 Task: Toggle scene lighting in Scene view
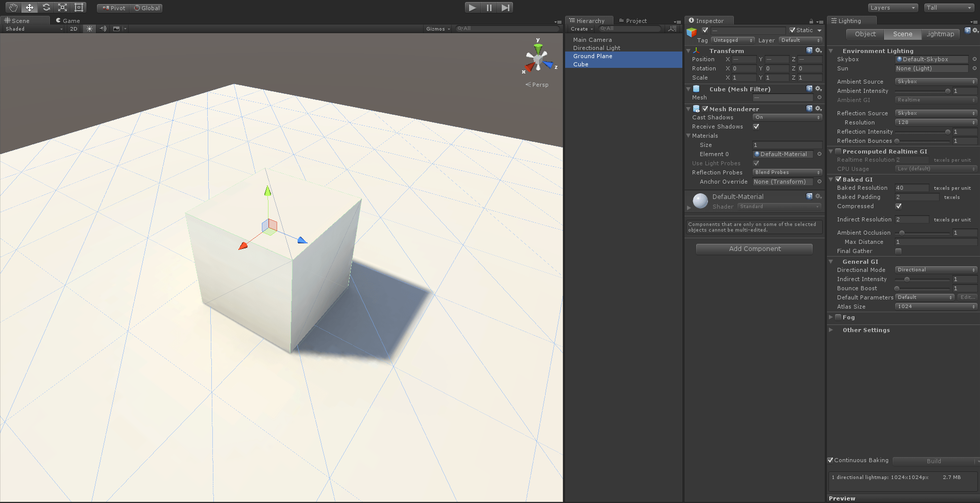click(89, 29)
